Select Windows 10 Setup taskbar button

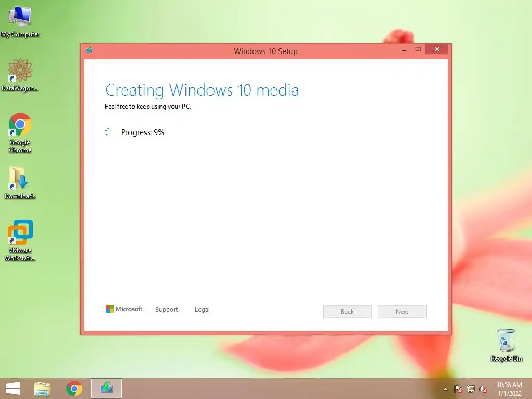pyautogui.click(x=106, y=389)
